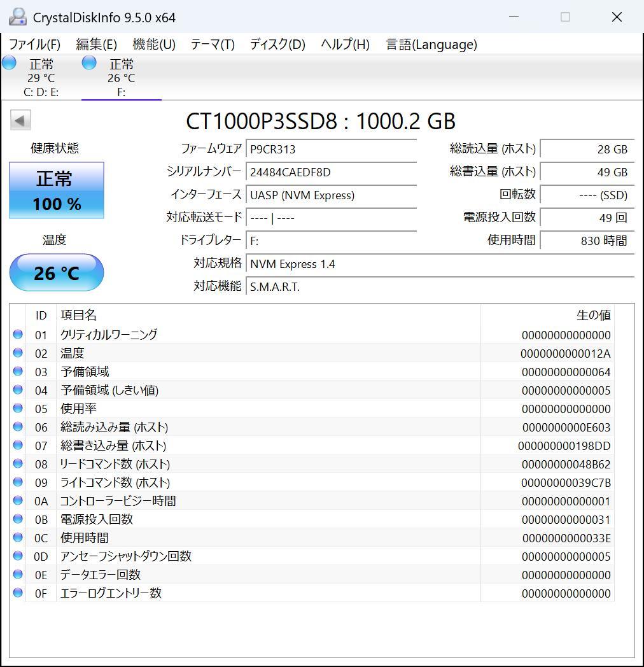Click the interface field UASP (NVM Express)
The height and width of the screenshot is (667, 644).
coord(331,195)
